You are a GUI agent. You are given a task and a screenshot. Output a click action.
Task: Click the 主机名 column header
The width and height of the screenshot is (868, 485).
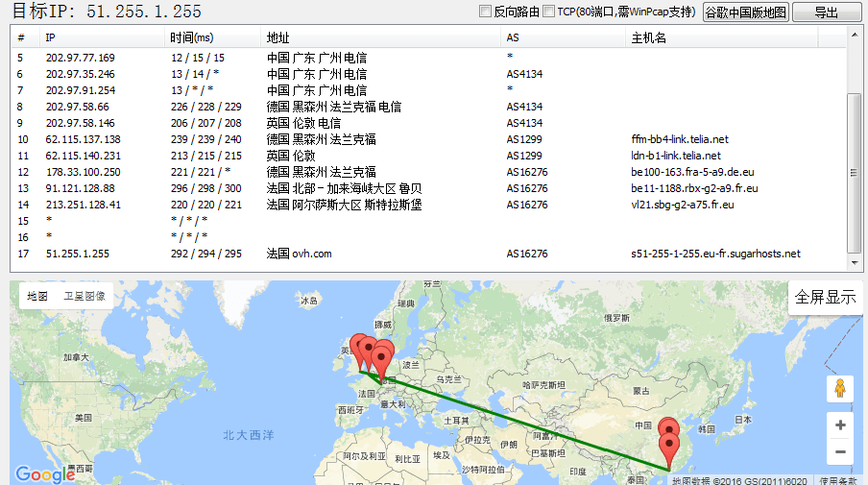point(649,37)
